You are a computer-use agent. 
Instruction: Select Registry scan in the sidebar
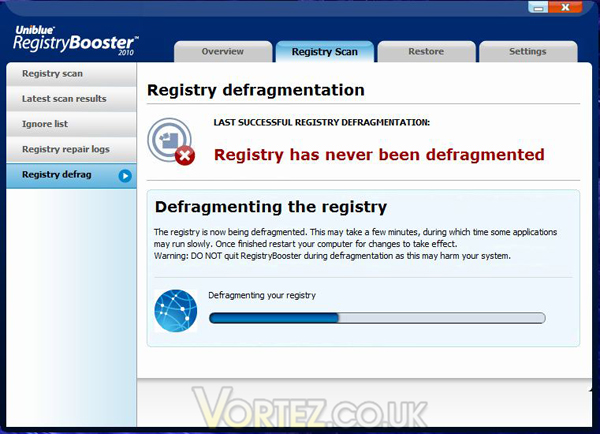point(71,74)
